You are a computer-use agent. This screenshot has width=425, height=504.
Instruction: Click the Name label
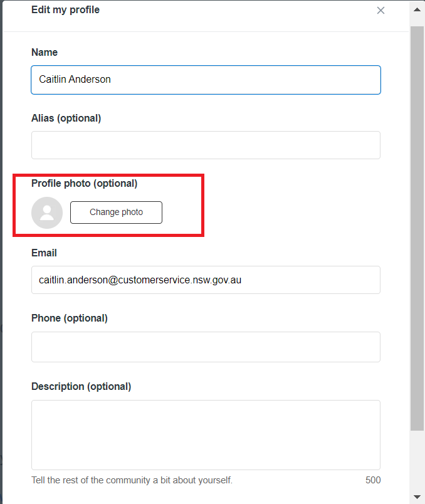click(45, 52)
